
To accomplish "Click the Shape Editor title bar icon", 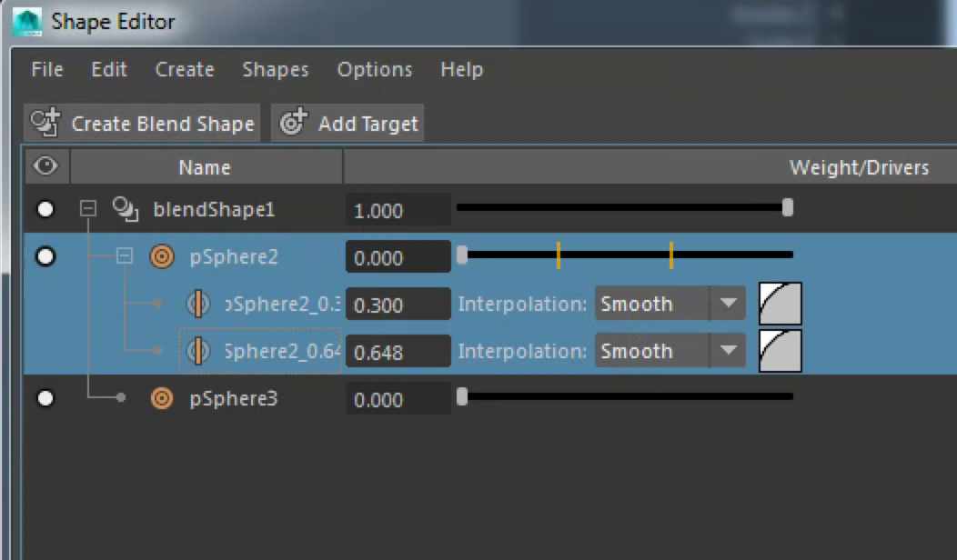I will (28, 21).
